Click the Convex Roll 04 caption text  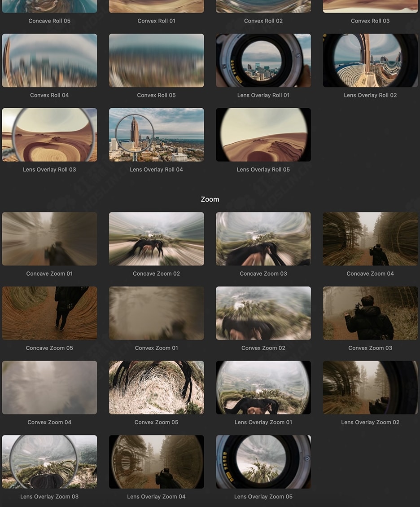click(49, 95)
